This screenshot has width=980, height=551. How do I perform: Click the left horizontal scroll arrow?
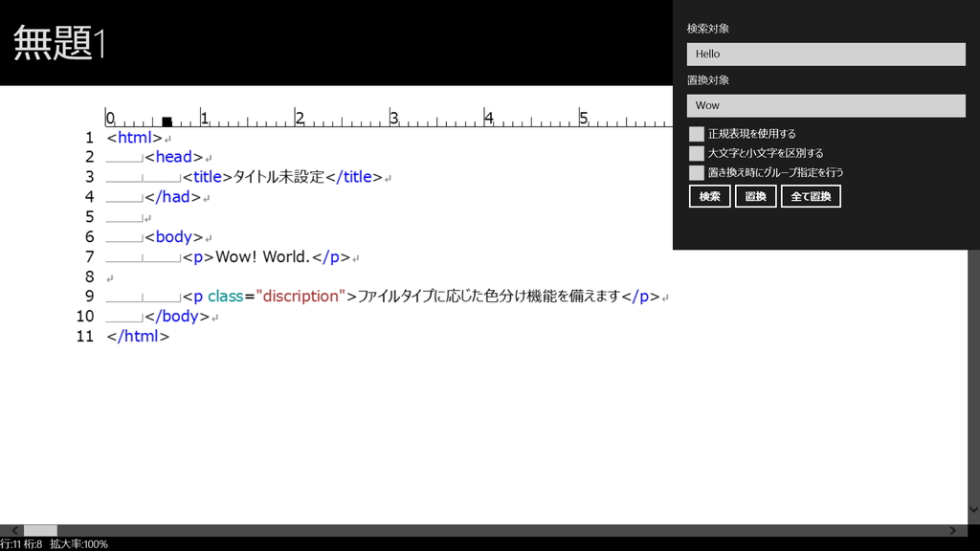tap(13, 530)
